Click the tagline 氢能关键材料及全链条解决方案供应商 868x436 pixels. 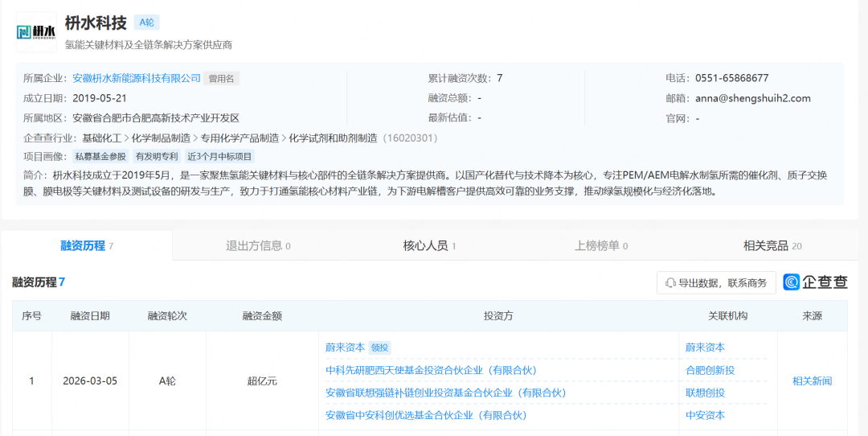pos(149,45)
